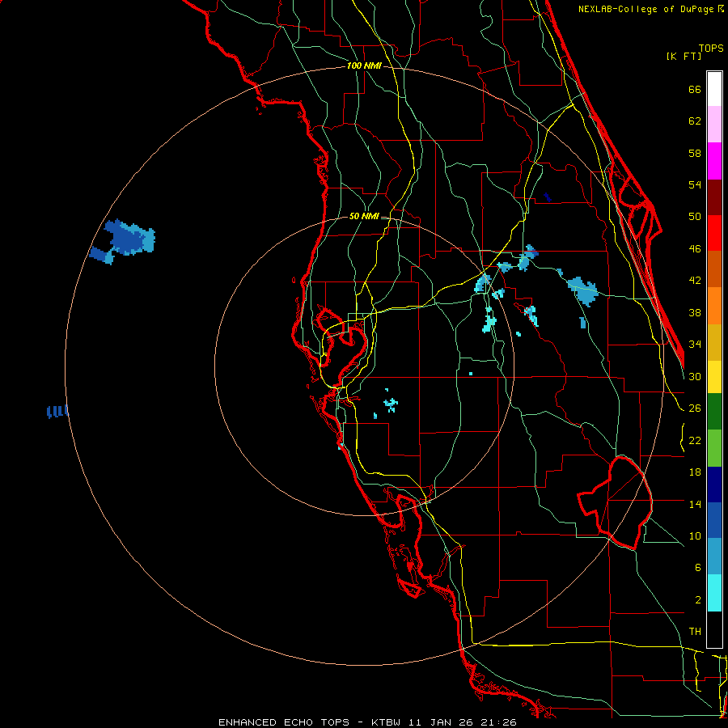The height and width of the screenshot is (728, 728).
Task: Click legend scale value 54
Action: coord(695,184)
